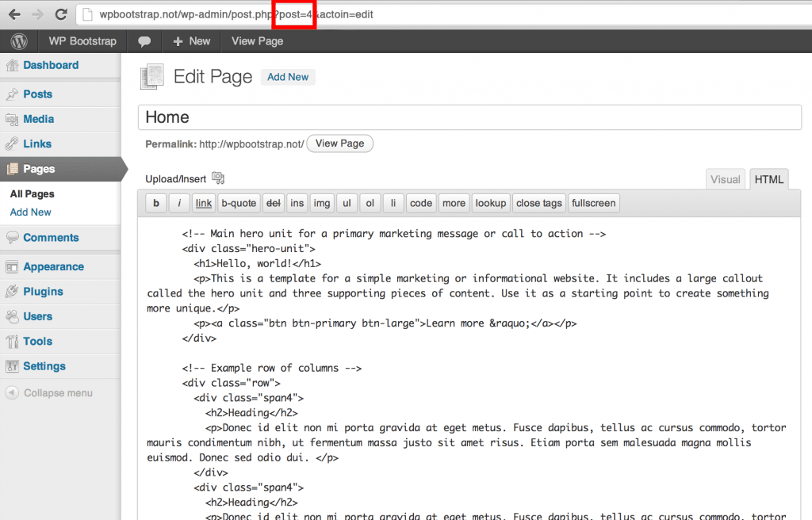This screenshot has height=520, width=812.
Task: Open the Plugins menu in sidebar
Action: 43,292
